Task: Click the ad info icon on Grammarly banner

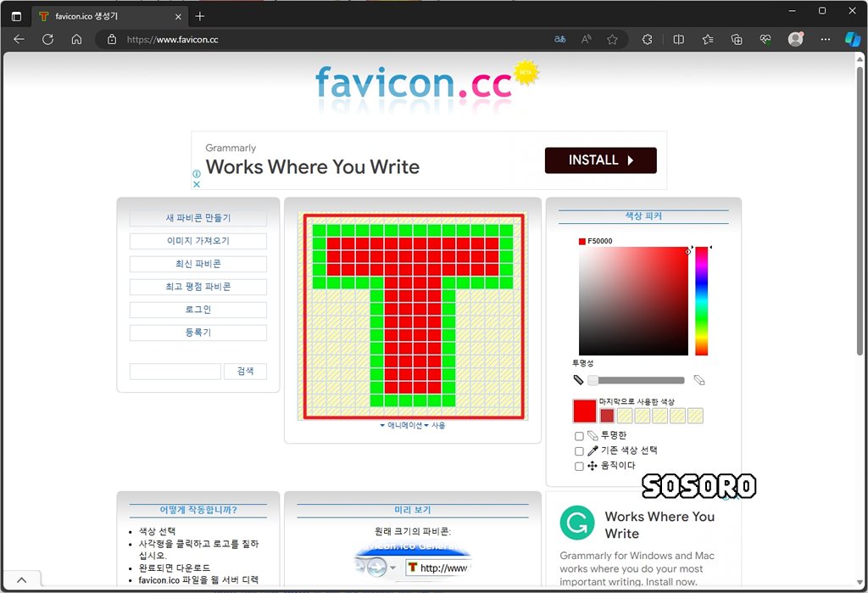Action: [x=197, y=174]
